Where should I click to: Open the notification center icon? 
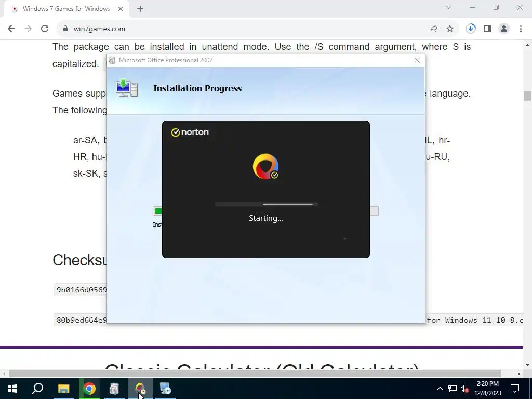coord(515,389)
